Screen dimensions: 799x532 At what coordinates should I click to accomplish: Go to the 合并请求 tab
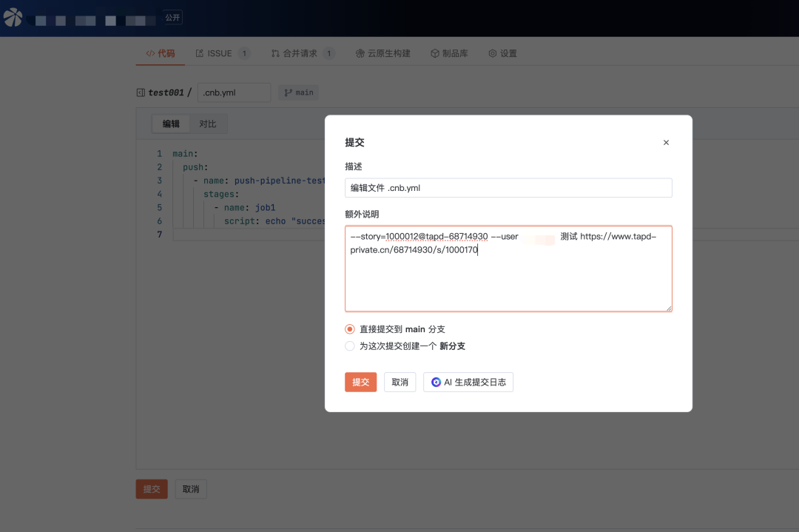tap(300, 53)
